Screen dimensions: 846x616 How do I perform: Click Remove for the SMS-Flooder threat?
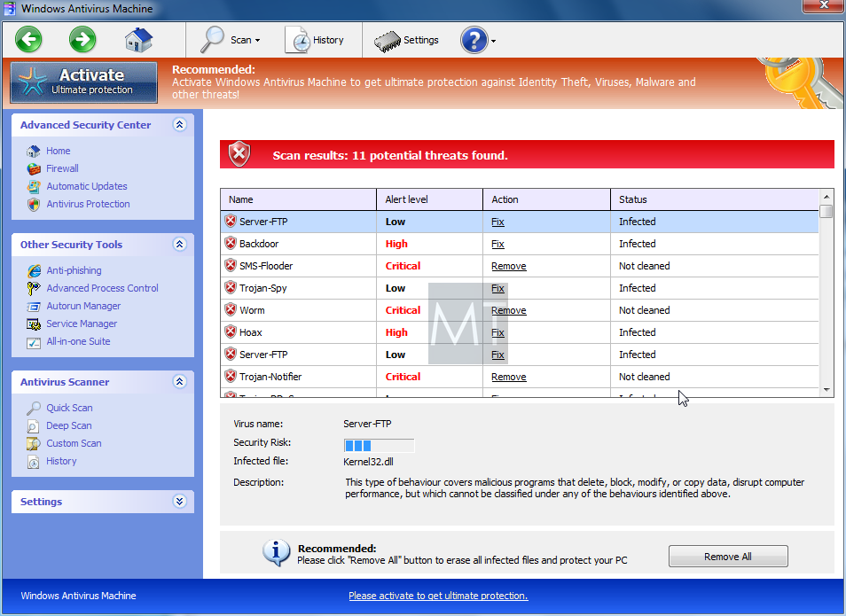pyautogui.click(x=509, y=267)
